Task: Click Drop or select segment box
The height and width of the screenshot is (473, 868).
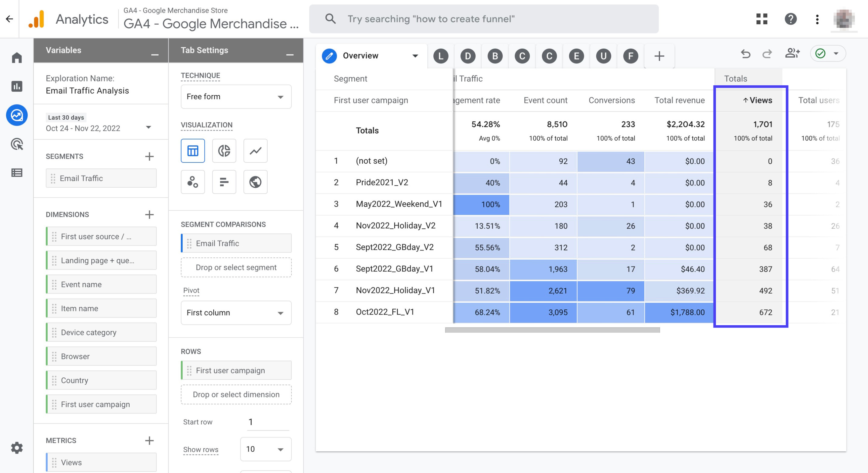Action: pyautogui.click(x=236, y=267)
